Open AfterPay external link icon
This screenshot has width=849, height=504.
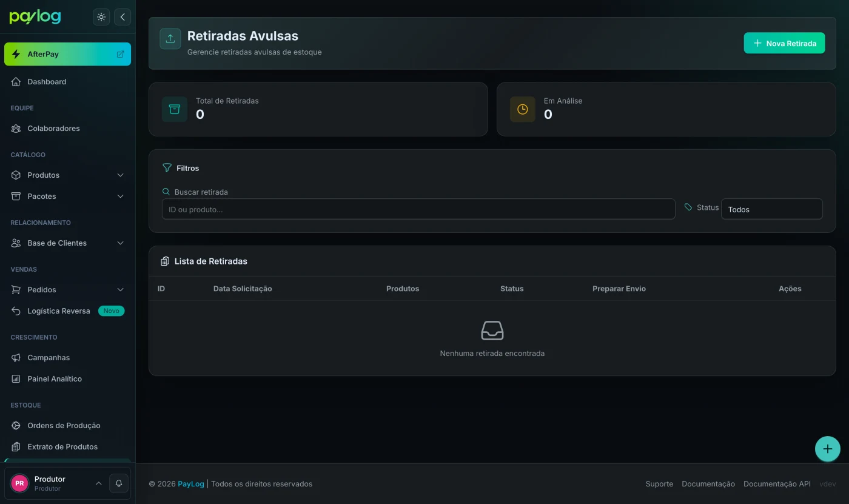pos(120,54)
